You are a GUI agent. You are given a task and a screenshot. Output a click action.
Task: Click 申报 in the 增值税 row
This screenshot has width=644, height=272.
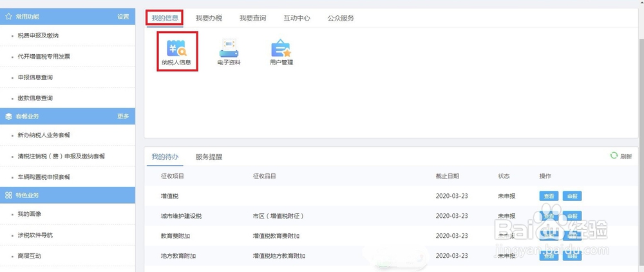[x=572, y=197]
